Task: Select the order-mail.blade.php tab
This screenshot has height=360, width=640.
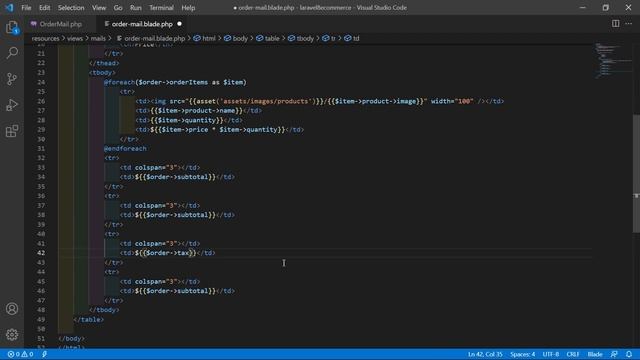Action: (x=142, y=24)
